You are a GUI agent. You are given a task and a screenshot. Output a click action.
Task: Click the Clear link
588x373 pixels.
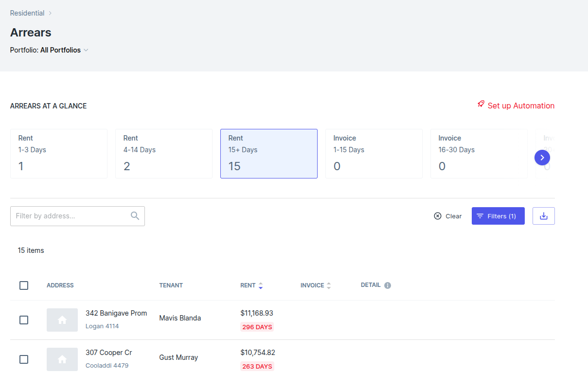tap(454, 216)
